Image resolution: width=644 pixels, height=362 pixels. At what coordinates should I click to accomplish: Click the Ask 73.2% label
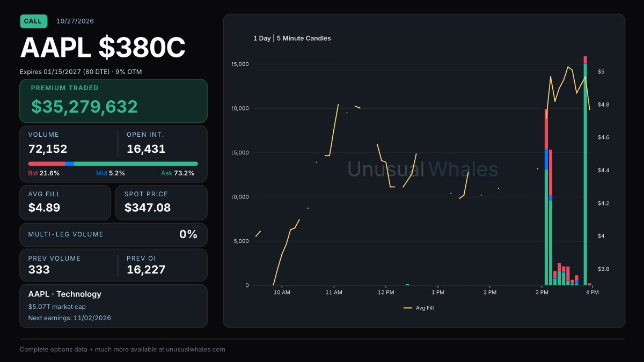coord(178,173)
